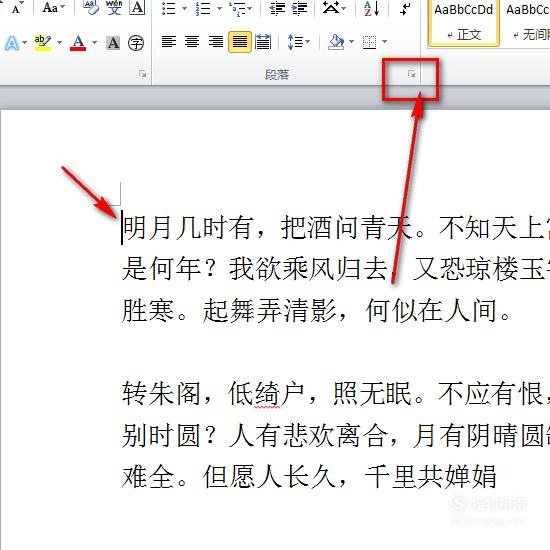550x550 pixels.
Task: Open the Font Color dropdown arrow
Action: tap(94, 43)
